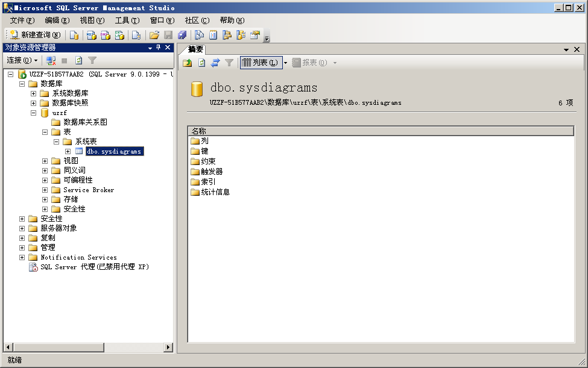Open a new Analysis Services MDX query
Screen dimensions: 588x368
pyautogui.click(x=91, y=35)
